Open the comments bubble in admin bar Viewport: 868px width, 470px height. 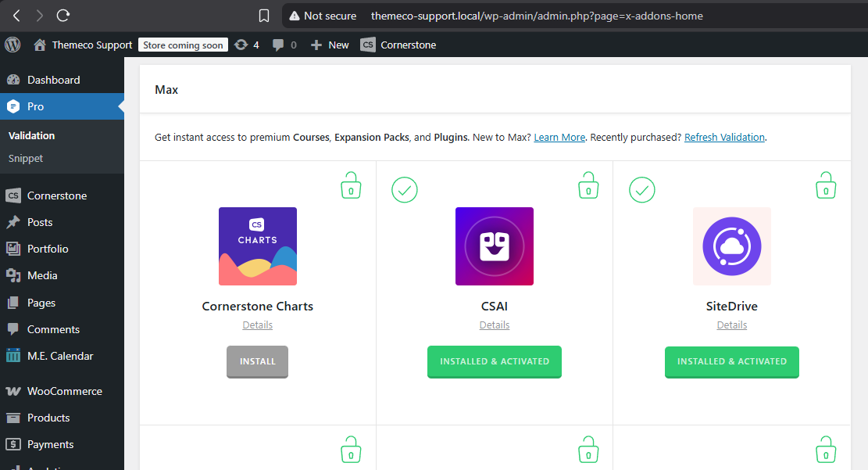(284, 45)
